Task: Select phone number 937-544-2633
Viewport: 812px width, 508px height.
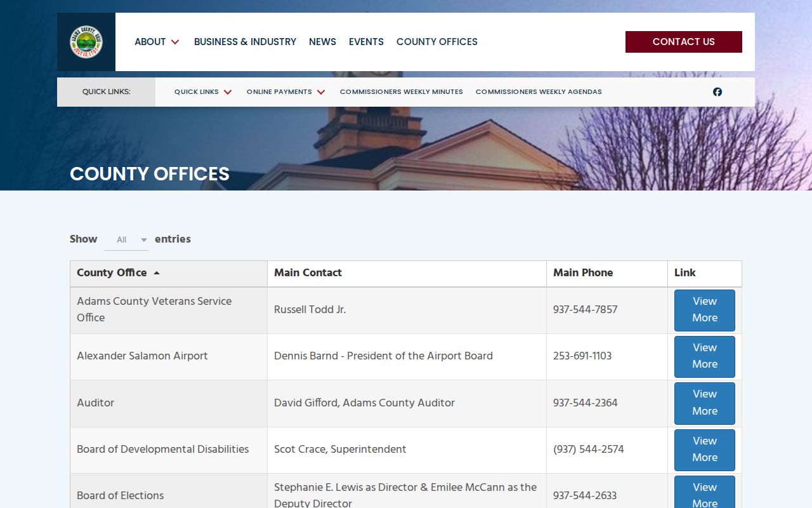Action: click(585, 496)
